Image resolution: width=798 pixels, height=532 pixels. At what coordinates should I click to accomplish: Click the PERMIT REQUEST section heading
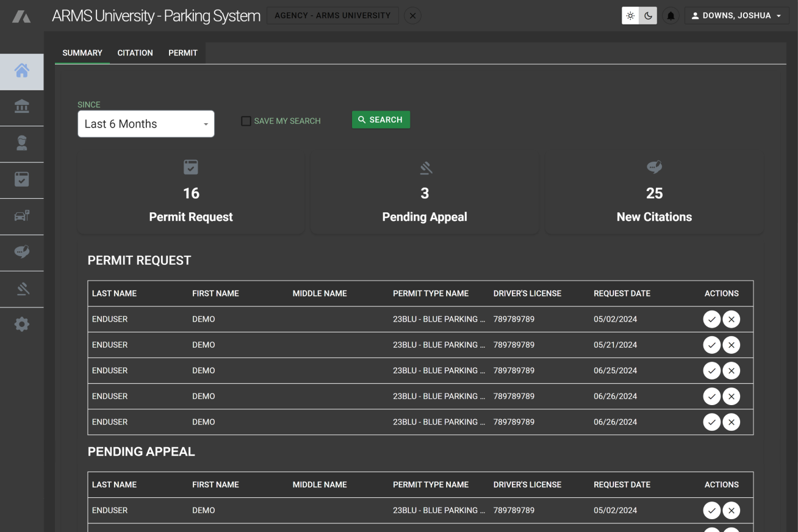[139, 261]
